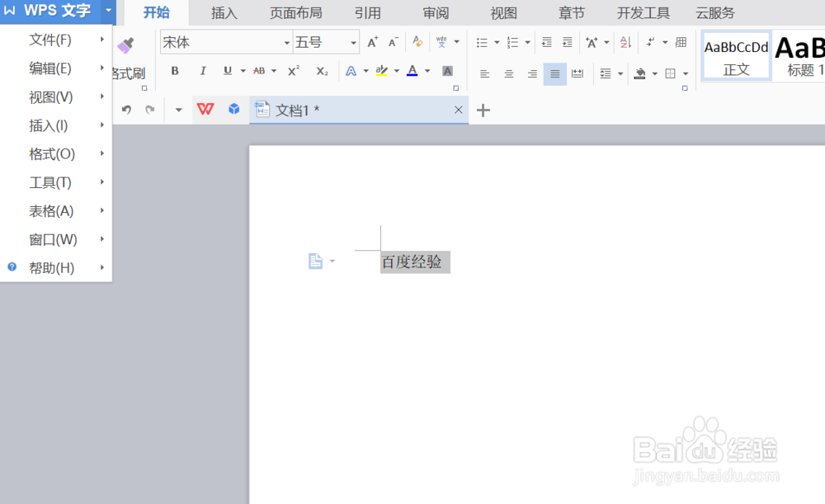Decrease font size with A- icon
The image size is (825, 504).
tap(393, 43)
